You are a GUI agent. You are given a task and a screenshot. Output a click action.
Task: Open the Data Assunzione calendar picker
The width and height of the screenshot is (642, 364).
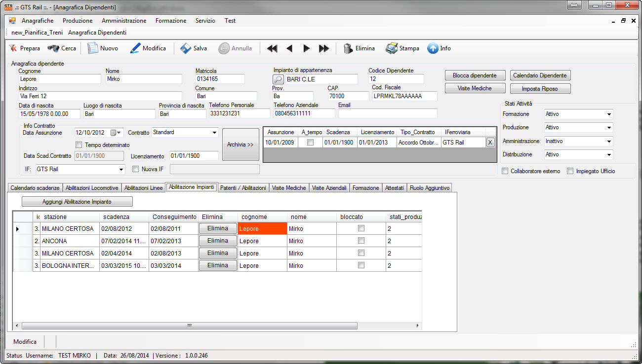coord(116,133)
